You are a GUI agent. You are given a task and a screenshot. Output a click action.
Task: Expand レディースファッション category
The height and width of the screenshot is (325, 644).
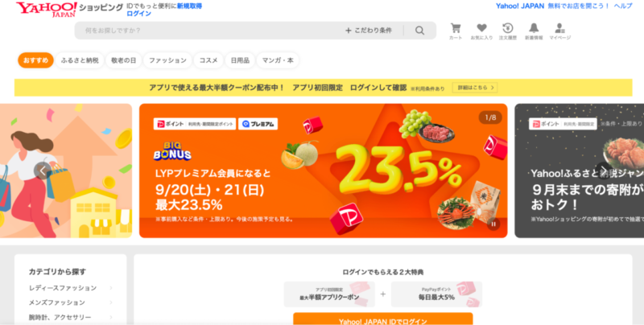[70, 288]
